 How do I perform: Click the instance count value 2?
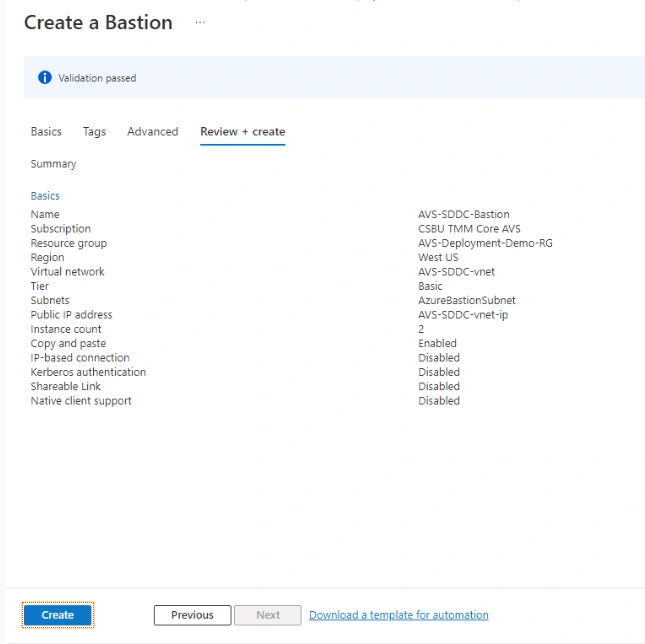click(x=421, y=329)
